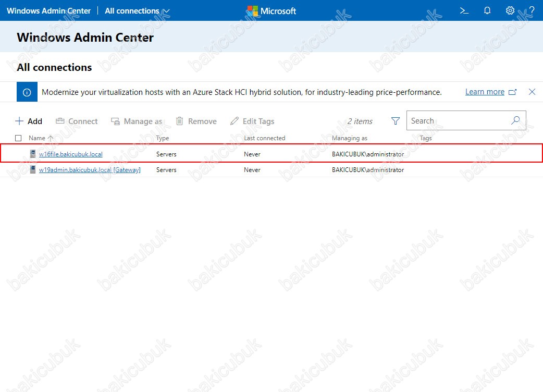Screen dimensions: 543x392
Task: Open the w16file.bakicubuk.local connection
Action: click(71, 154)
